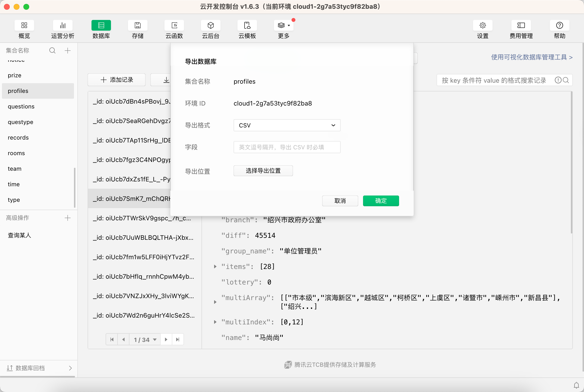Open the 导出格式 CSV dropdown
Image resolution: width=584 pixels, height=392 pixels.
287,125
